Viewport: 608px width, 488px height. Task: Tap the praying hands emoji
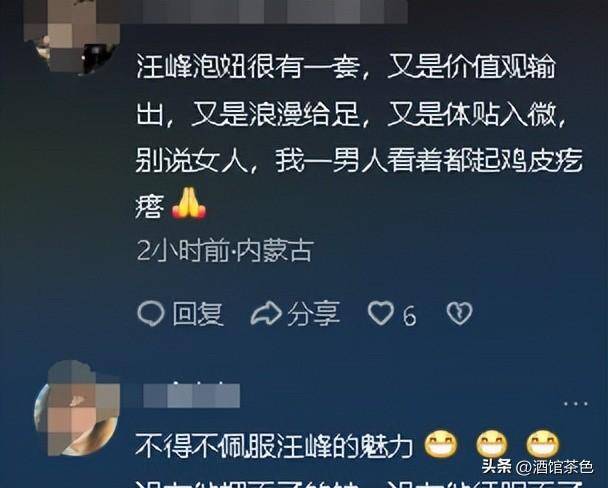[x=188, y=203]
